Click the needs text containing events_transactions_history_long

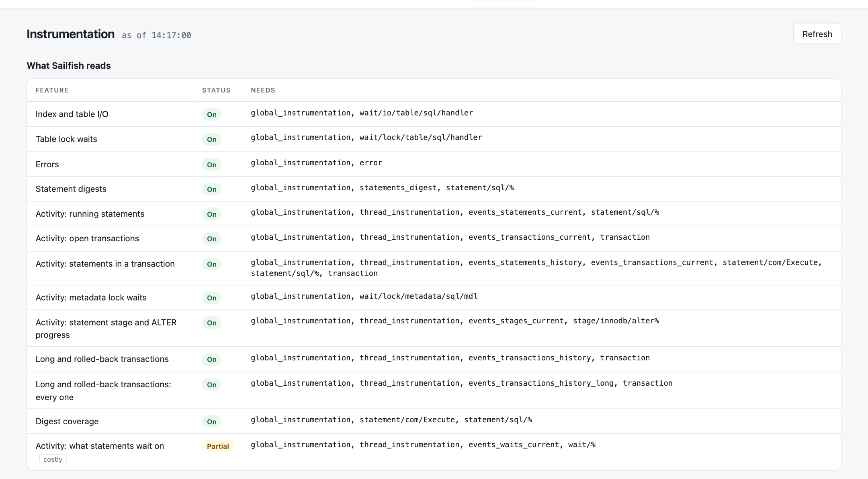click(x=462, y=383)
